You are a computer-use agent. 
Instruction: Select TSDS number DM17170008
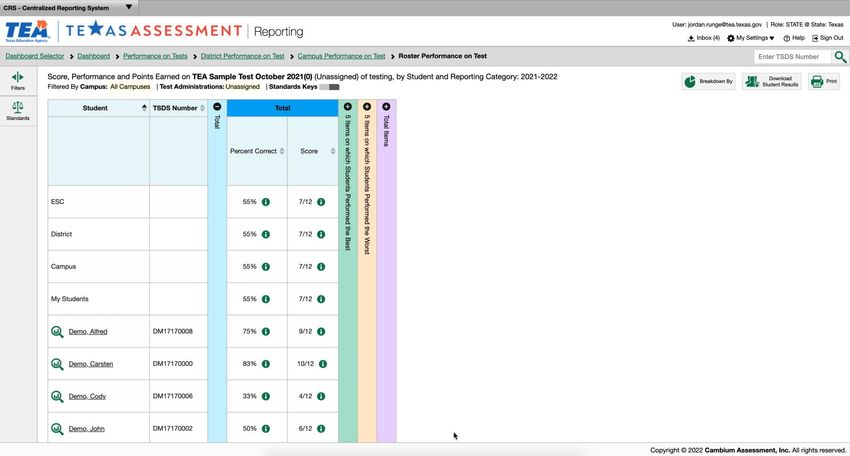[x=172, y=331]
